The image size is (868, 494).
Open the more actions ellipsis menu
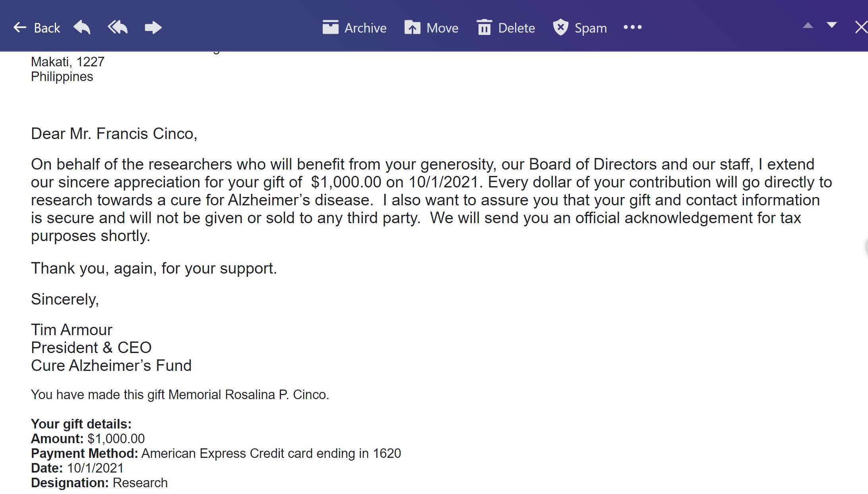632,27
